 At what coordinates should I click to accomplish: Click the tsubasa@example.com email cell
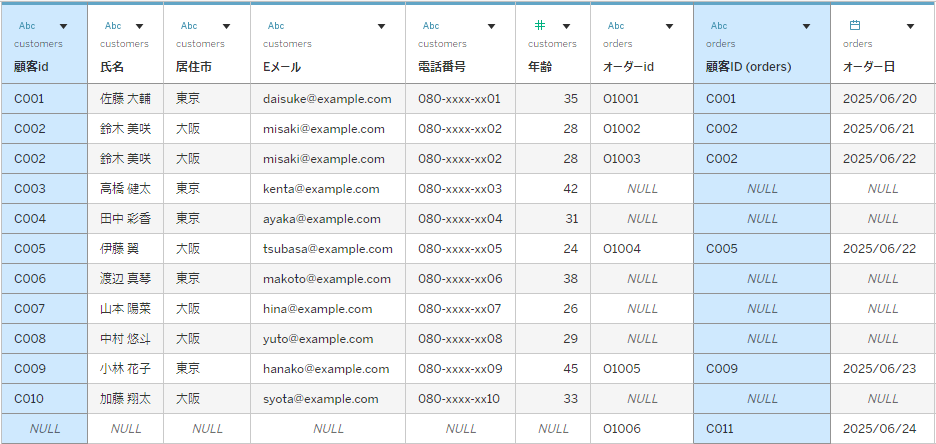click(328, 249)
